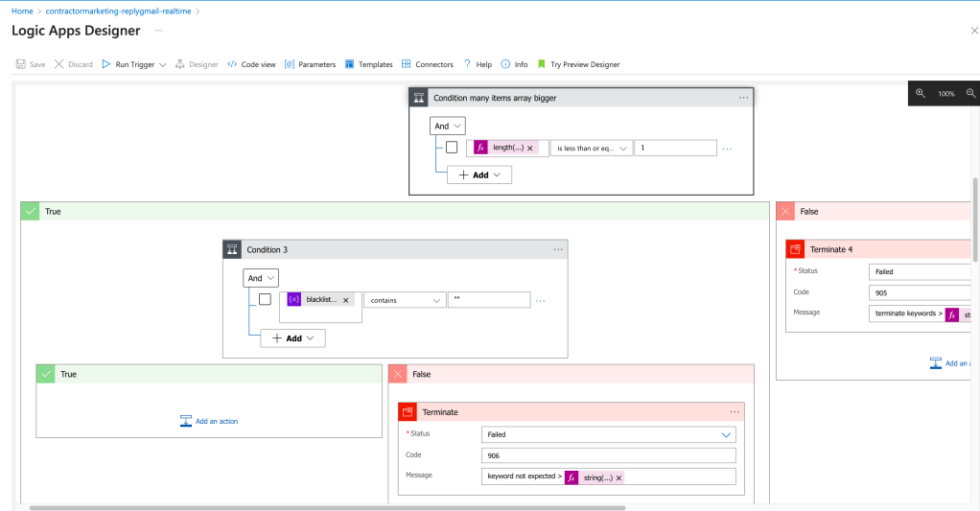Open row options for length condition row
This screenshot has width=980, height=511.
pyautogui.click(x=727, y=149)
